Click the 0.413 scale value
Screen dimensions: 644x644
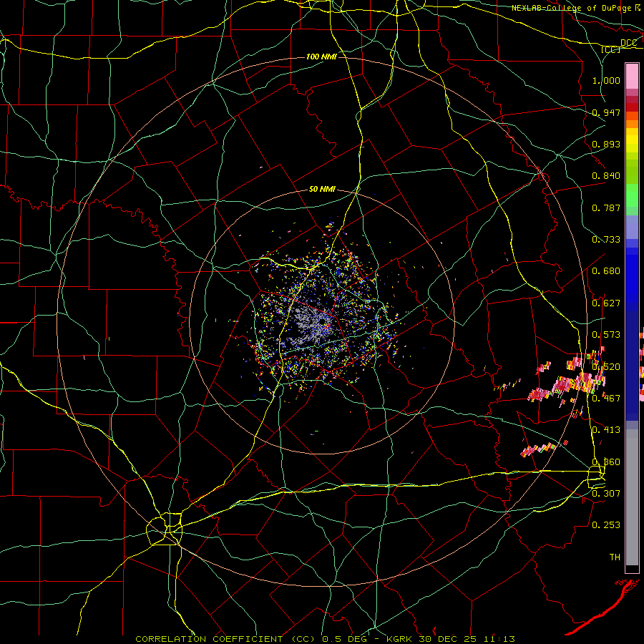pos(606,429)
